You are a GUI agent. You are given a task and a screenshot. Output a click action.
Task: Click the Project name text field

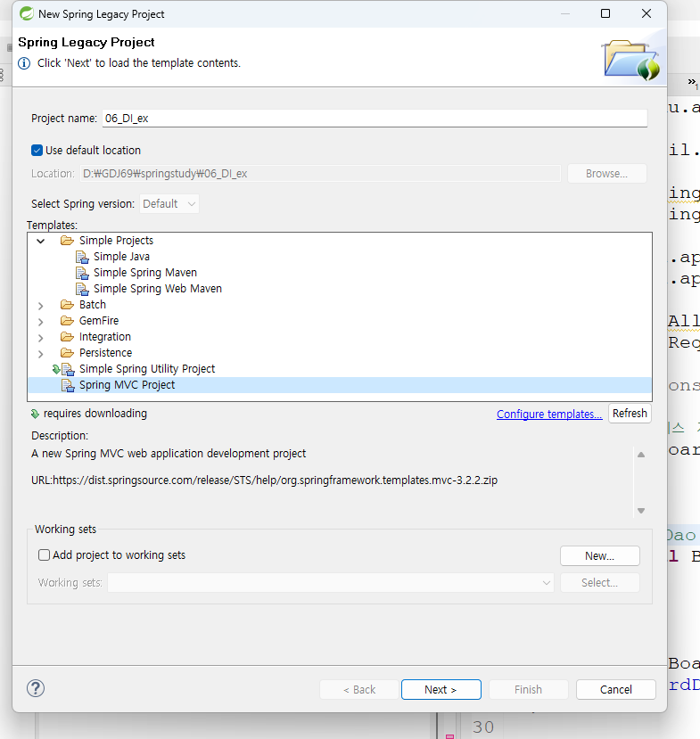pos(375,119)
